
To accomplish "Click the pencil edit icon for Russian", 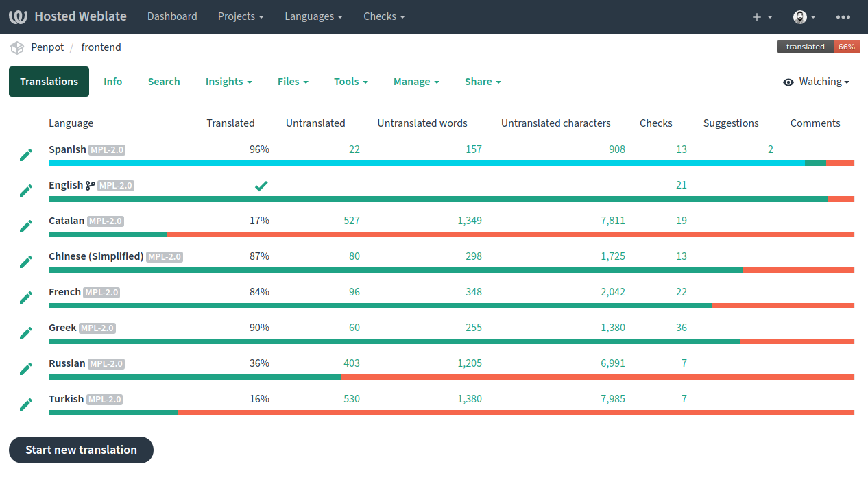I will [x=26, y=369].
